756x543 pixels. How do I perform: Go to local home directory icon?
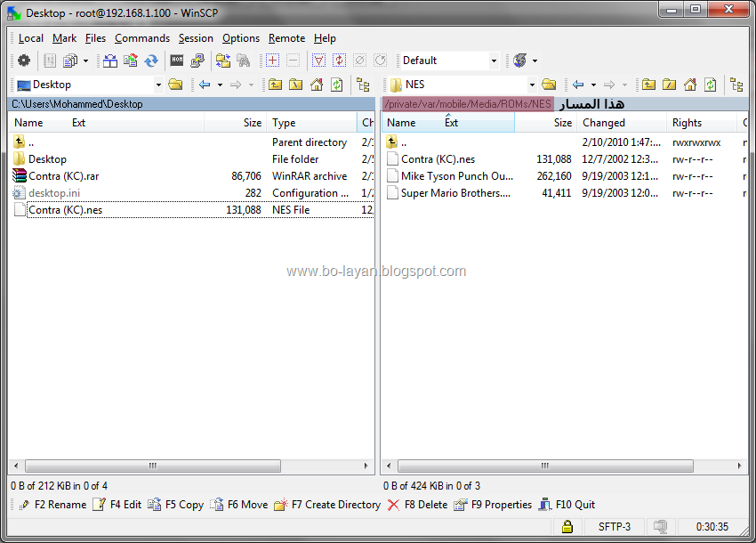point(317,85)
